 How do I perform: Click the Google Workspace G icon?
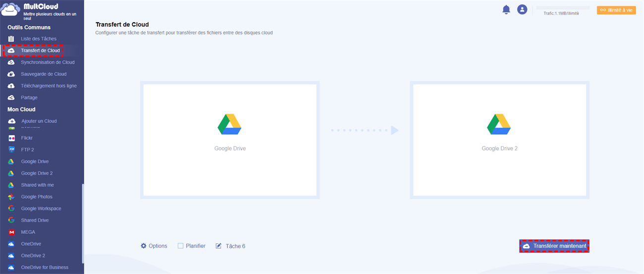[x=11, y=209]
